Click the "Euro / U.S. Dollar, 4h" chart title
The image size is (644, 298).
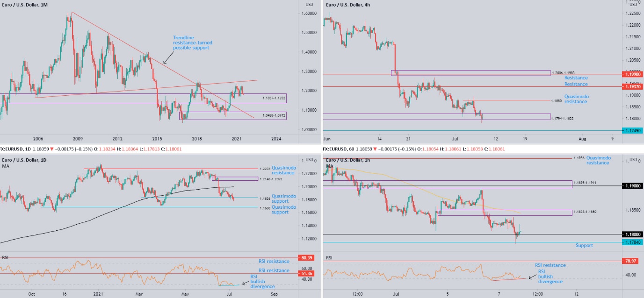click(348, 5)
